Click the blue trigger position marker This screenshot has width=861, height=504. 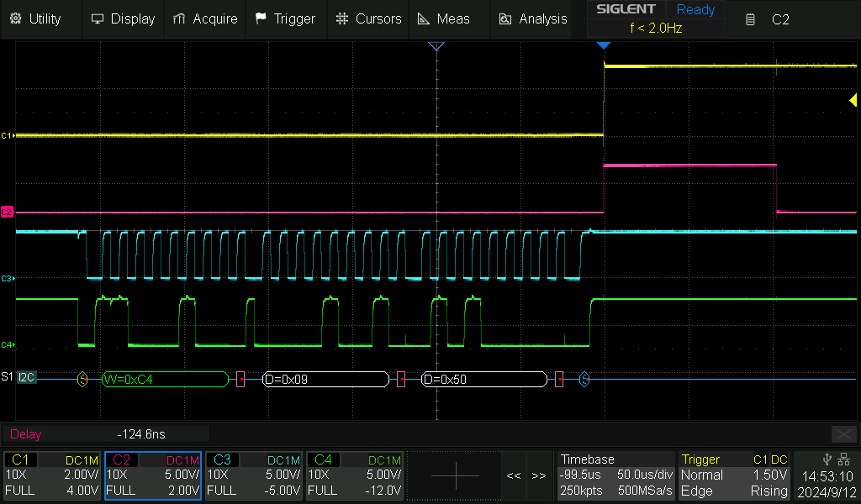pos(604,45)
